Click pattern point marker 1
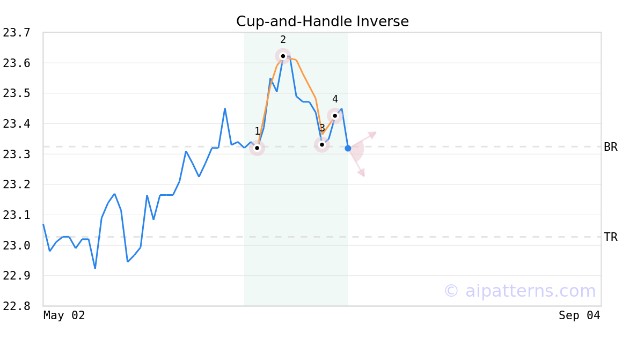Image resolution: width=644 pixels, height=338 pixels. point(257,148)
